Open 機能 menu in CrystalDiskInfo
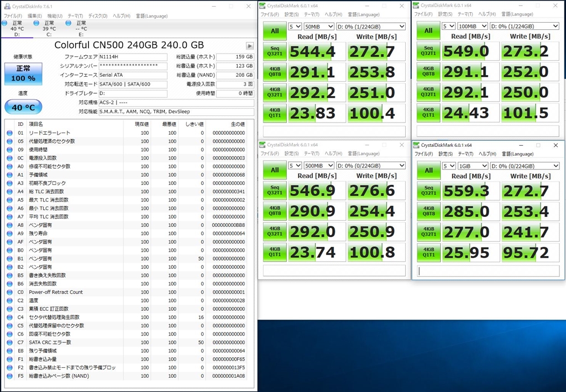The width and height of the screenshot is (566, 392). tap(55, 16)
